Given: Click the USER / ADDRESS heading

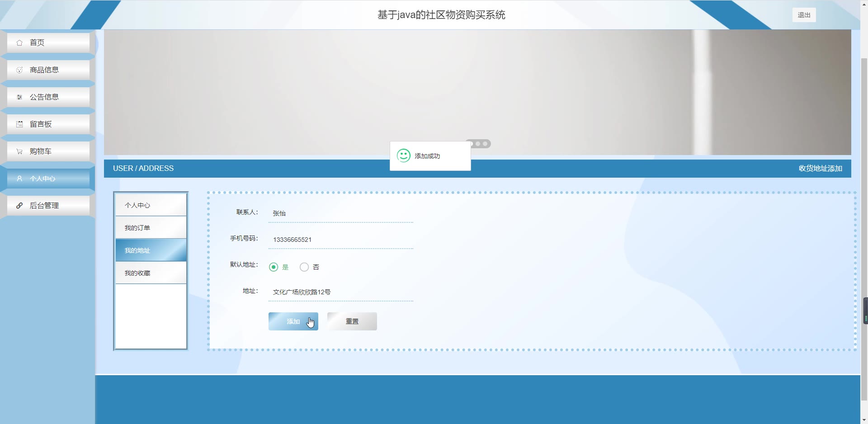Looking at the screenshot, I should point(143,168).
